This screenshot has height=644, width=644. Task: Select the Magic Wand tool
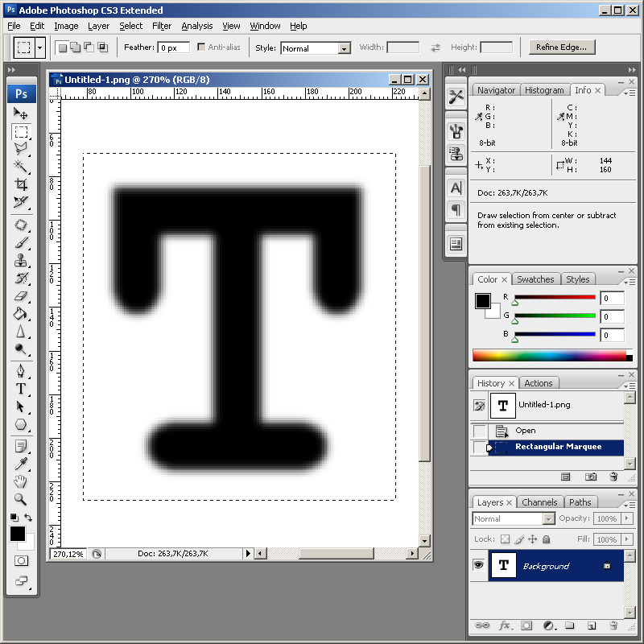click(21, 167)
